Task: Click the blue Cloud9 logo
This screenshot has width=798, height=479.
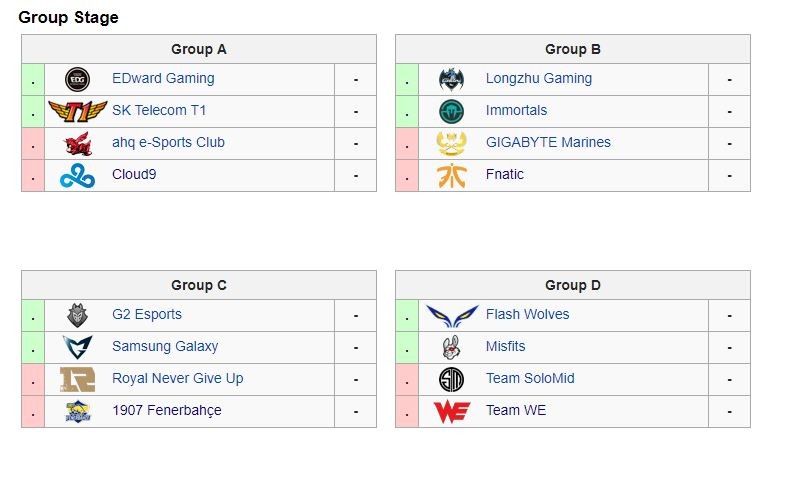Action: (x=77, y=176)
